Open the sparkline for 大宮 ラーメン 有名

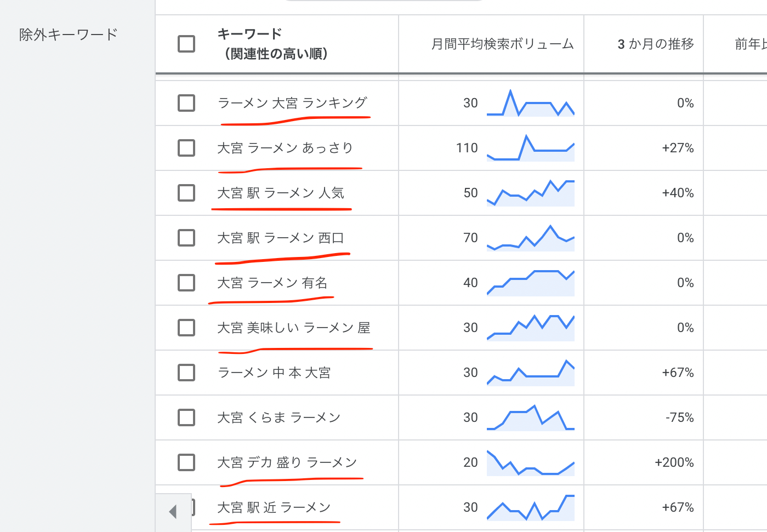point(530,283)
